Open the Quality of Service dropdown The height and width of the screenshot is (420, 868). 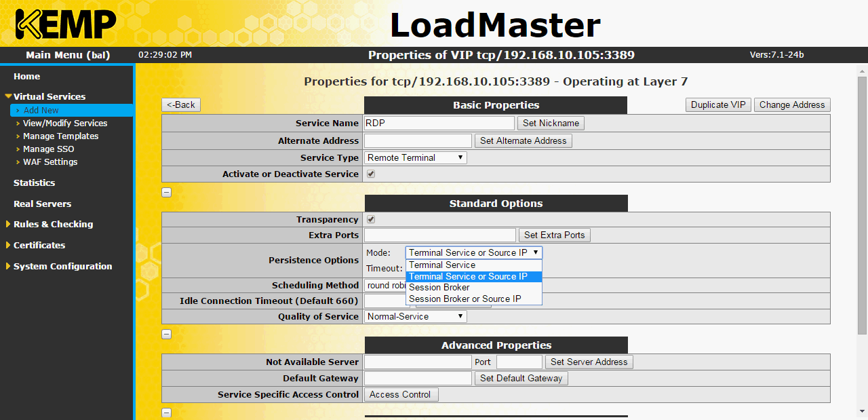point(416,317)
